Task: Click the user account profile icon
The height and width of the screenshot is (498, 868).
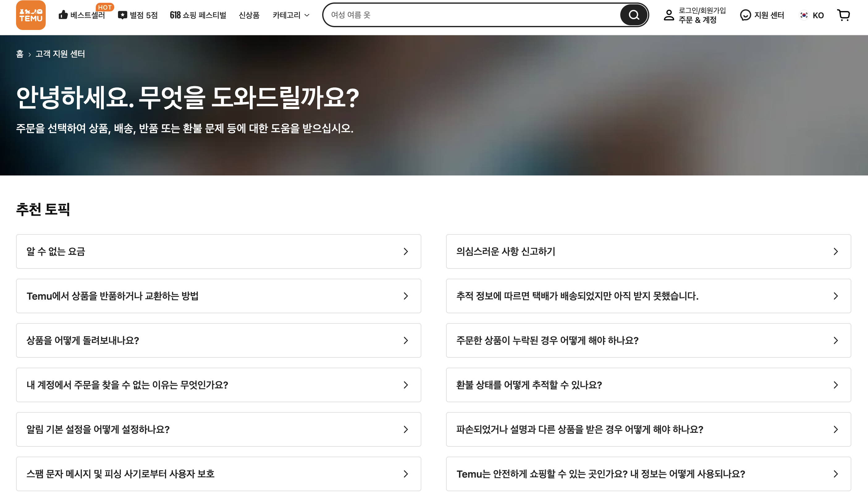Action: tap(669, 15)
